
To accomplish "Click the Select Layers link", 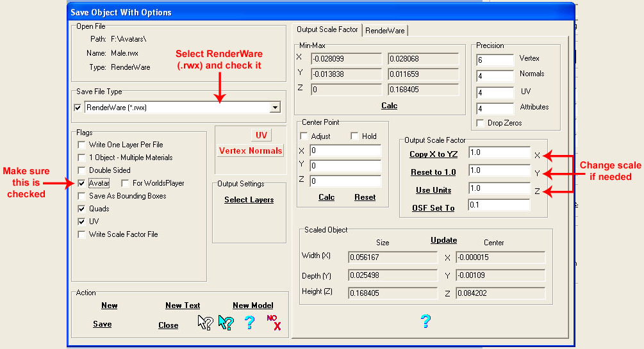I will 249,200.
